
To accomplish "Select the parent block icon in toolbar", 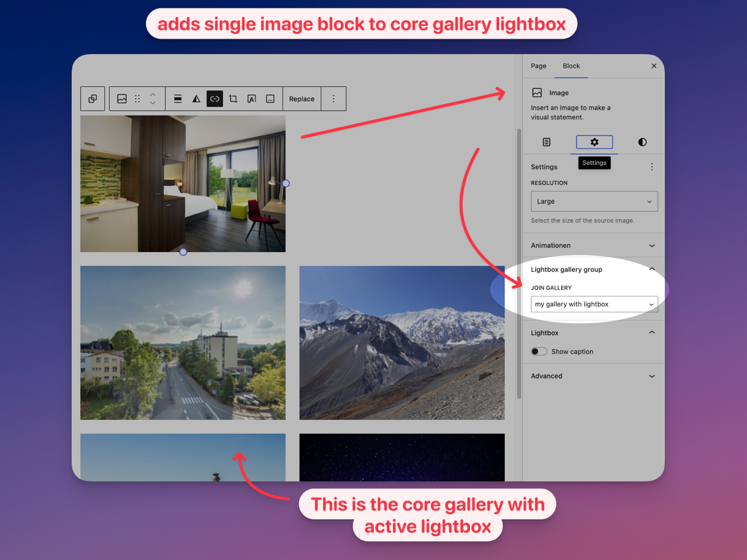I will point(93,99).
